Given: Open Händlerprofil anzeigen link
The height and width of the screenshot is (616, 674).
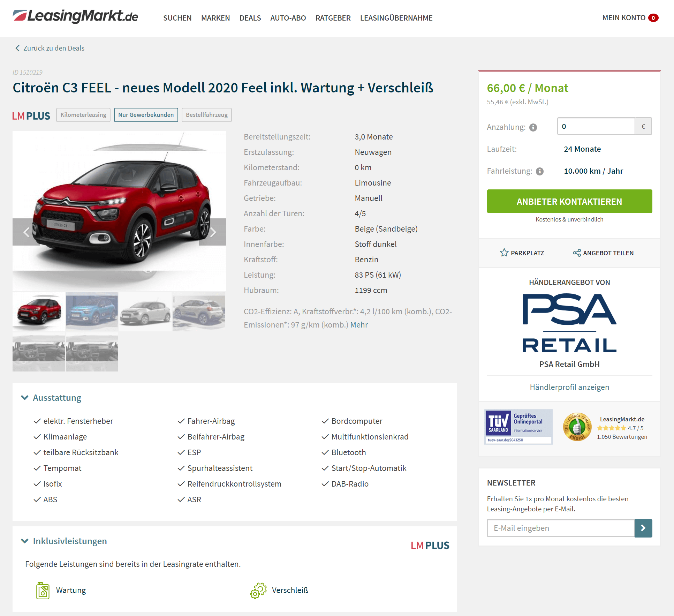Looking at the screenshot, I should (569, 387).
